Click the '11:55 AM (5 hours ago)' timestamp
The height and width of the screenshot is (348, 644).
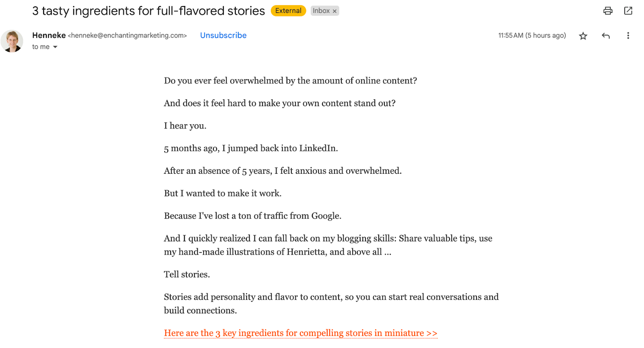coord(532,35)
